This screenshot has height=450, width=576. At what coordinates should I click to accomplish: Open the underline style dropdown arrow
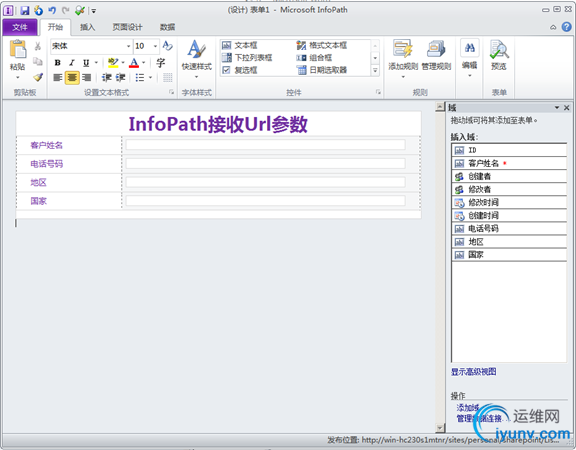[x=96, y=63]
